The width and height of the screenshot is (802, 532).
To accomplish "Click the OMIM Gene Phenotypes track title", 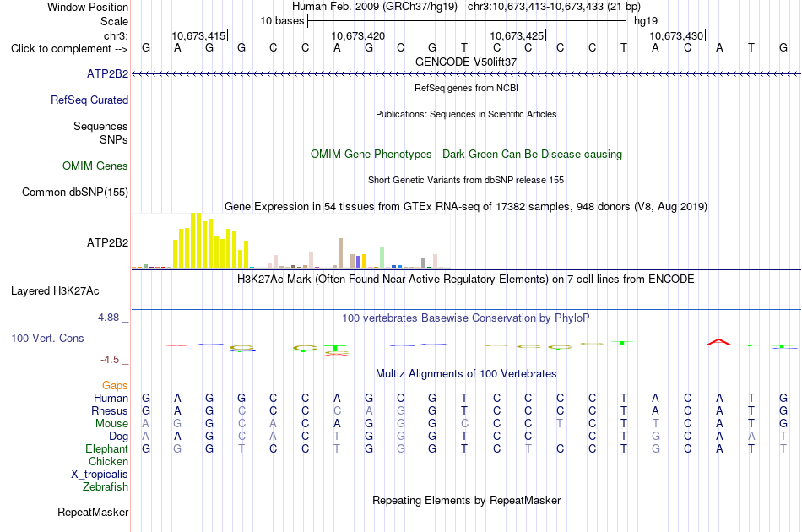I will (467, 154).
